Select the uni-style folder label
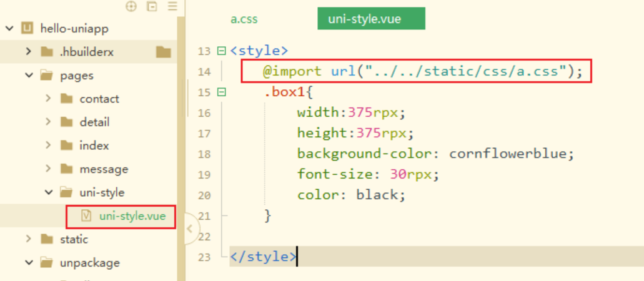This screenshot has height=281, width=644. tap(102, 193)
